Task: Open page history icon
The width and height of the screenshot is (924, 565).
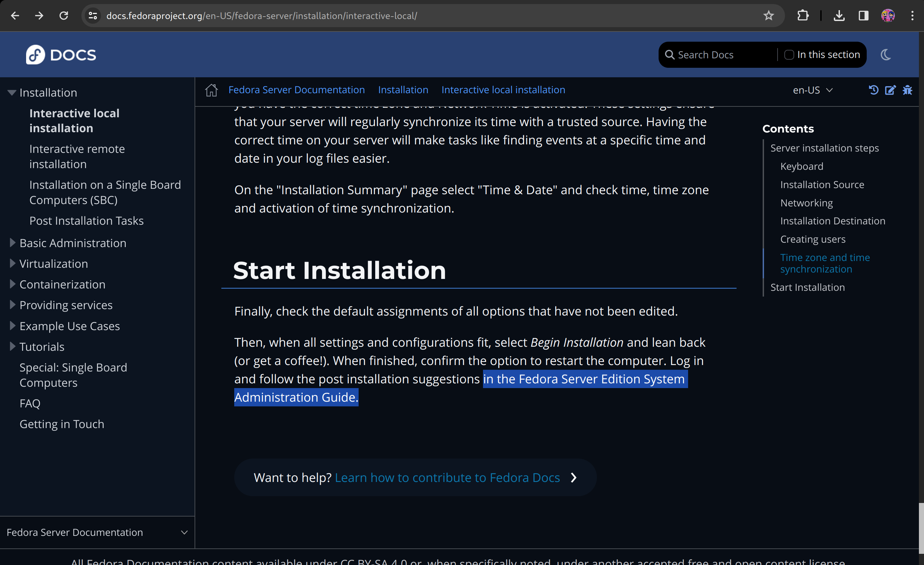Action: point(873,90)
